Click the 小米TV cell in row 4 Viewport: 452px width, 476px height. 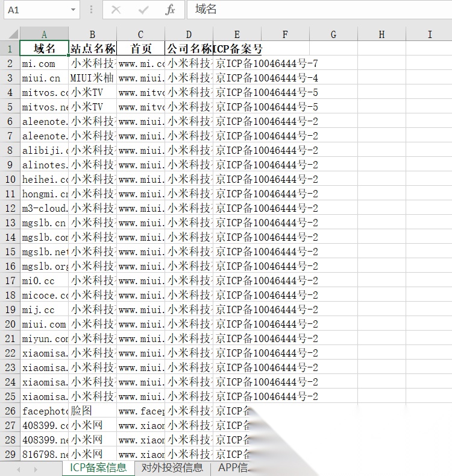click(92, 92)
